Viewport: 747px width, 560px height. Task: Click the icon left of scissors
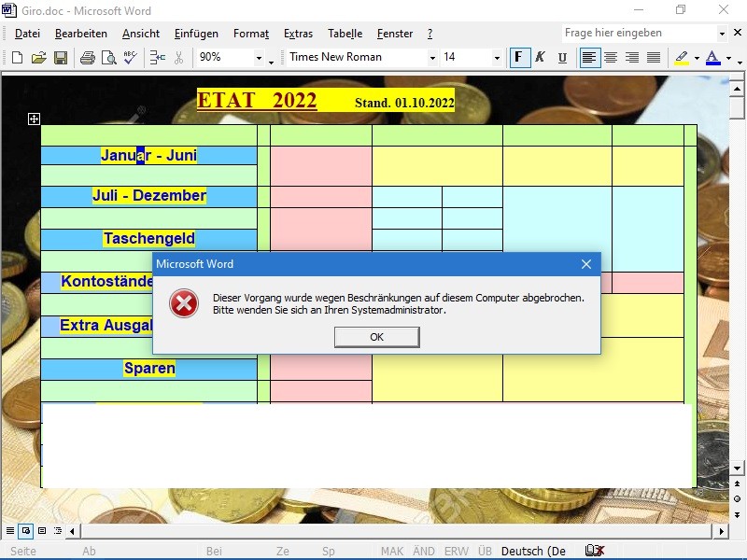click(157, 58)
